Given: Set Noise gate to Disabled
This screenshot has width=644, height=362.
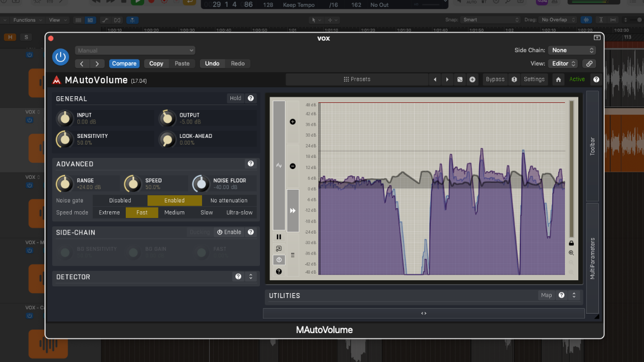Looking at the screenshot, I should (120, 201).
